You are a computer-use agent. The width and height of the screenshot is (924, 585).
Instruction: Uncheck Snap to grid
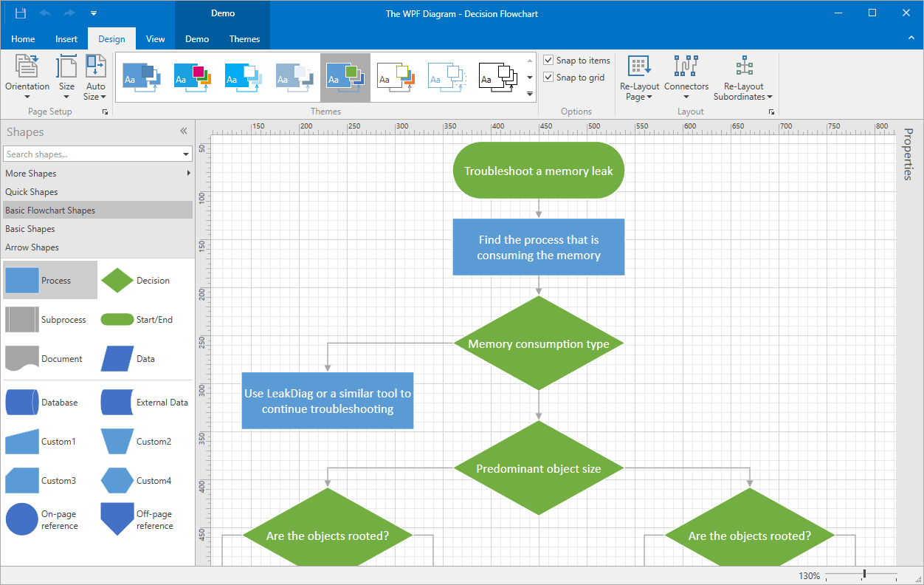(x=548, y=77)
